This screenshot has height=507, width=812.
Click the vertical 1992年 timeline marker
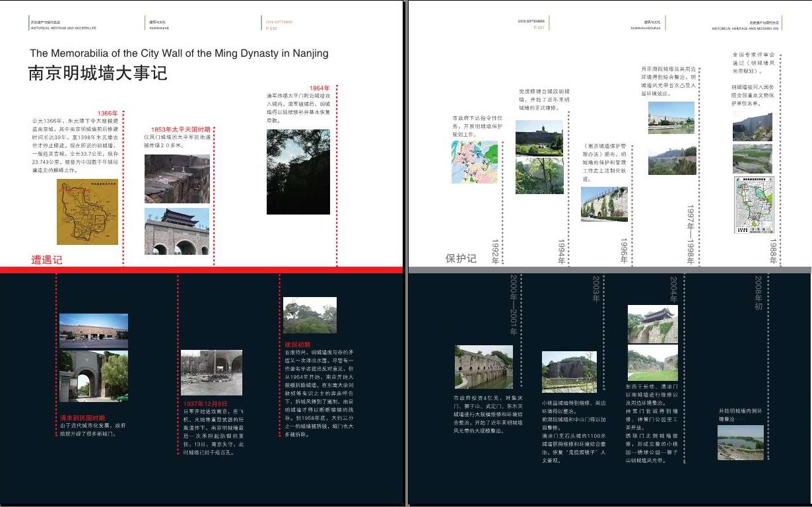(495, 252)
